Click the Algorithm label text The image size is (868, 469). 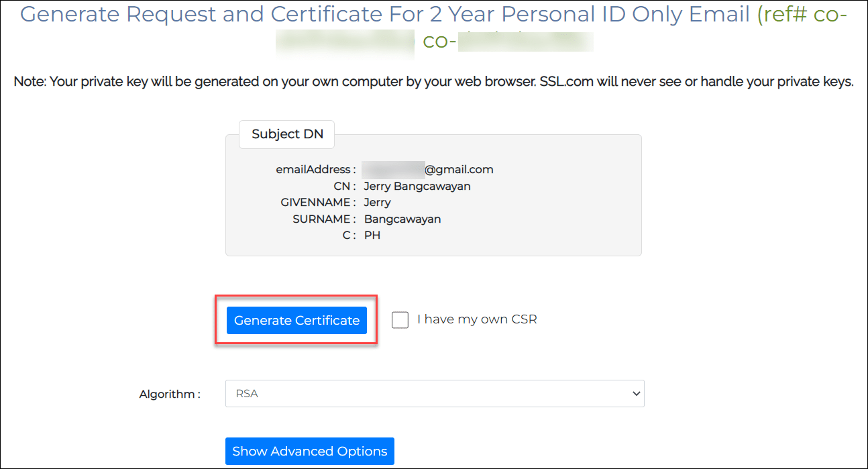(x=169, y=394)
